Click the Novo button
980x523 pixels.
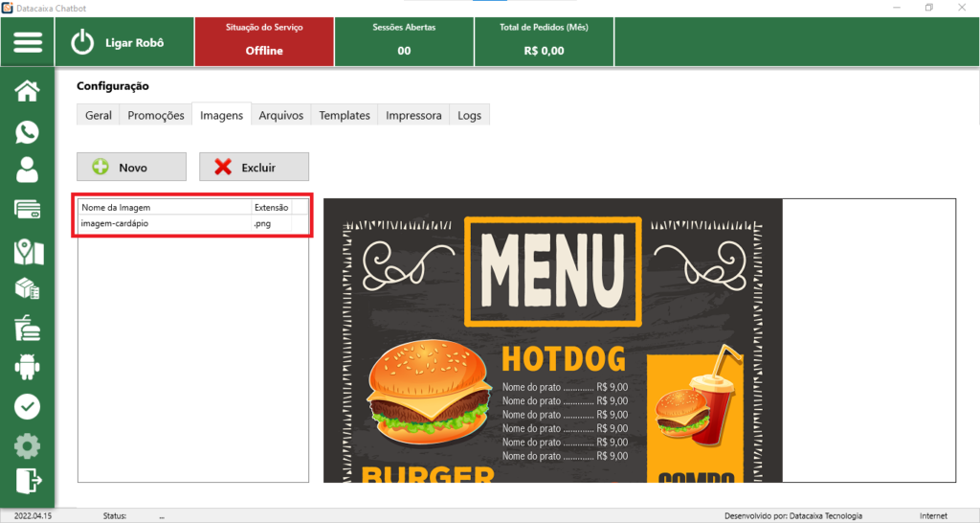[132, 167]
